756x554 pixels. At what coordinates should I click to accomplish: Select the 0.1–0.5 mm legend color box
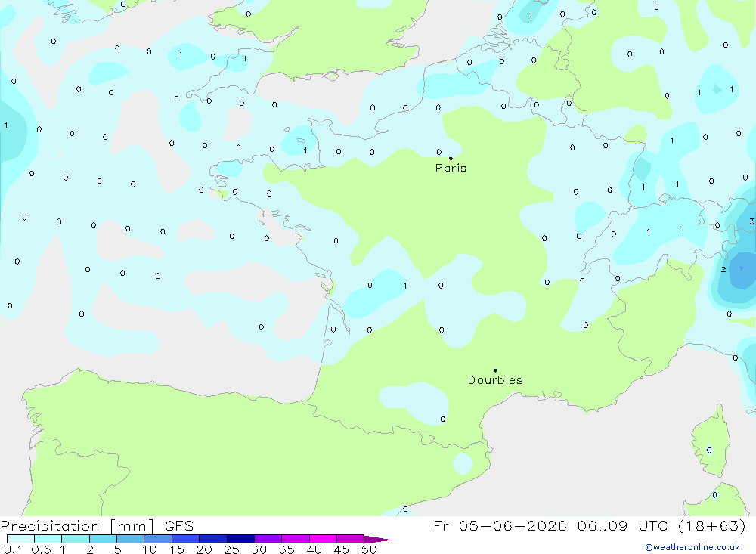[x=20, y=539]
